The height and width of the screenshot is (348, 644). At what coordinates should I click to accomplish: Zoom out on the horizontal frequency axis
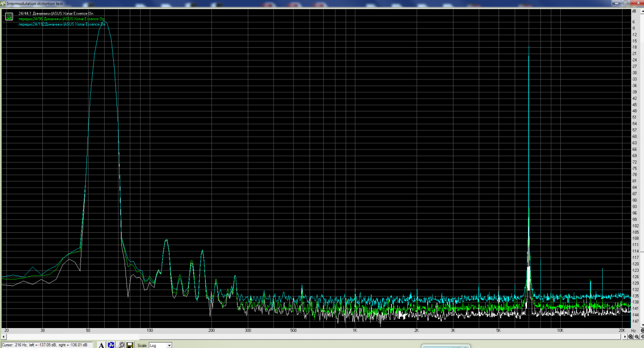(x=637, y=336)
